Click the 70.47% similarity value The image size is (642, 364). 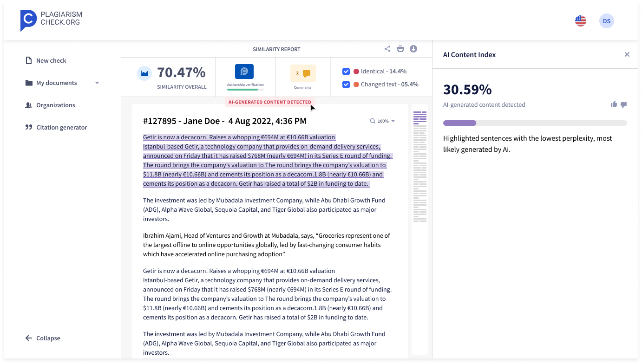pos(181,72)
